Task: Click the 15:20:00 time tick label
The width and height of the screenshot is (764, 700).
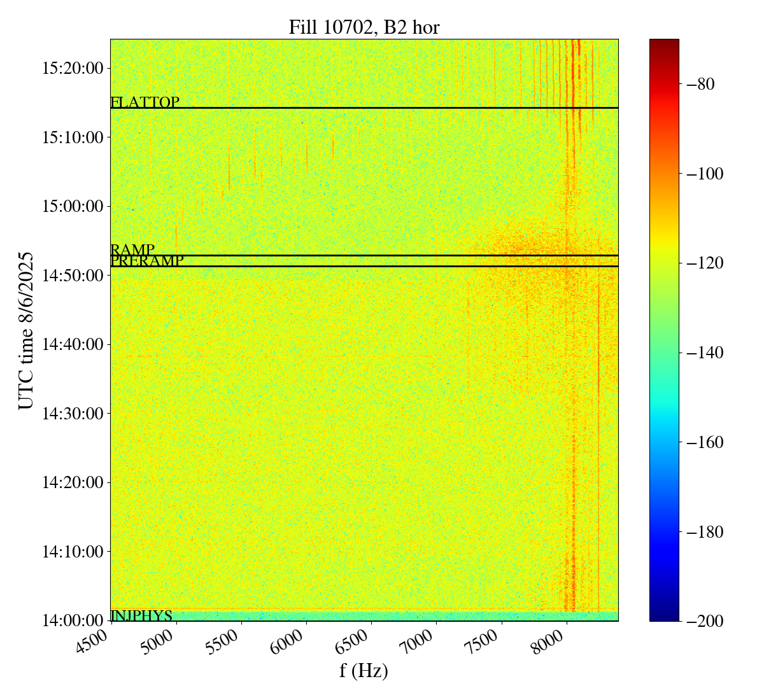Action: click(73, 68)
